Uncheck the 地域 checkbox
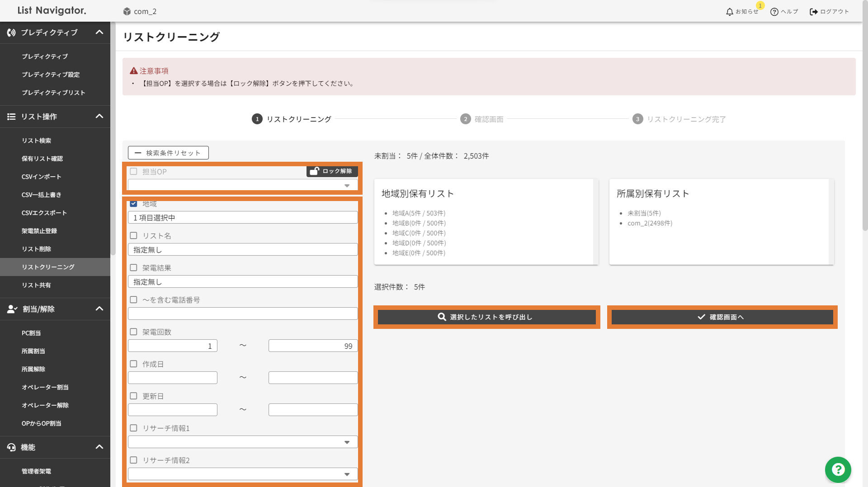868x487 pixels. coord(133,204)
